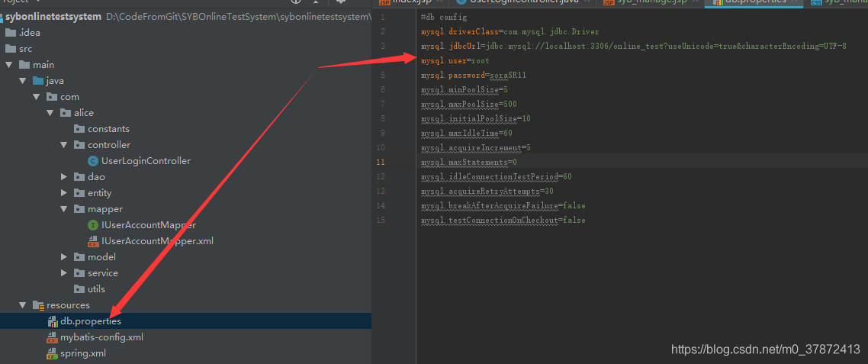The width and height of the screenshot is (868, 364).
Task: Select db.properties in the project tree
Action: pyautogui.click(x=185, y=321)
